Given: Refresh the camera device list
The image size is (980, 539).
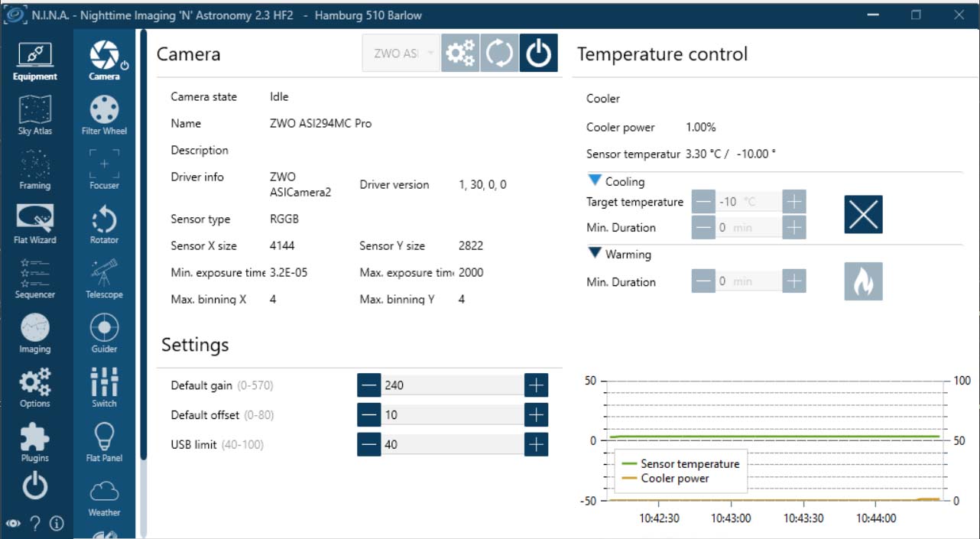Looking at the screenshot, I should pyautogui.click(x=499, y=54).
